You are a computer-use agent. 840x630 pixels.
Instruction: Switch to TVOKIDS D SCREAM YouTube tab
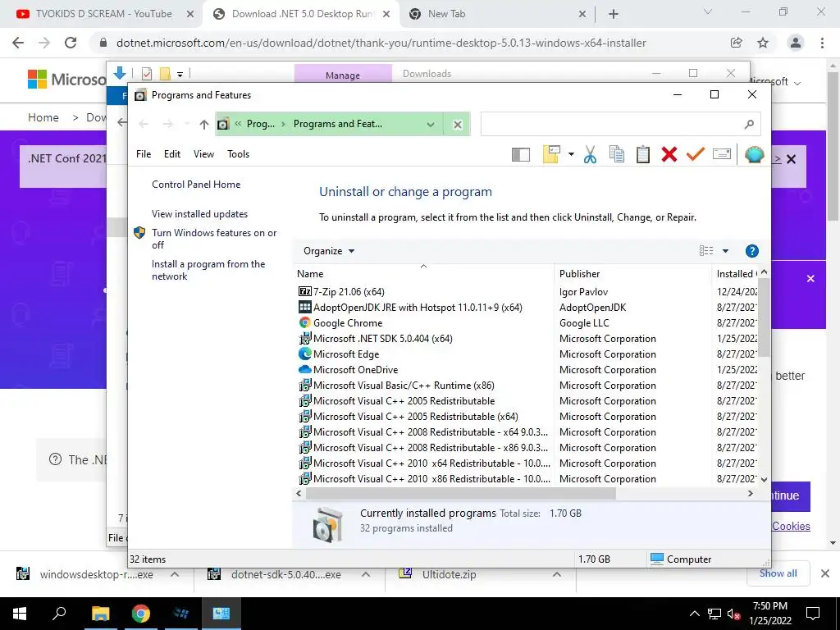(102, 14)
